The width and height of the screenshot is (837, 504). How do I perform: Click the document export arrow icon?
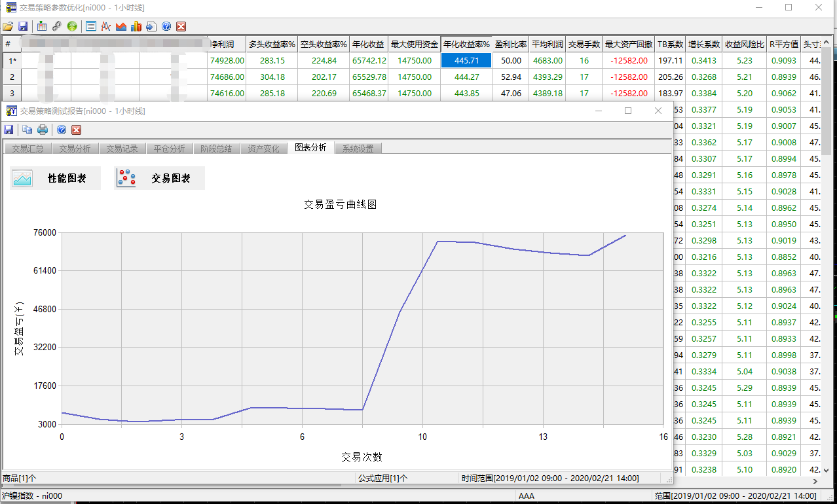pos(151,26)
